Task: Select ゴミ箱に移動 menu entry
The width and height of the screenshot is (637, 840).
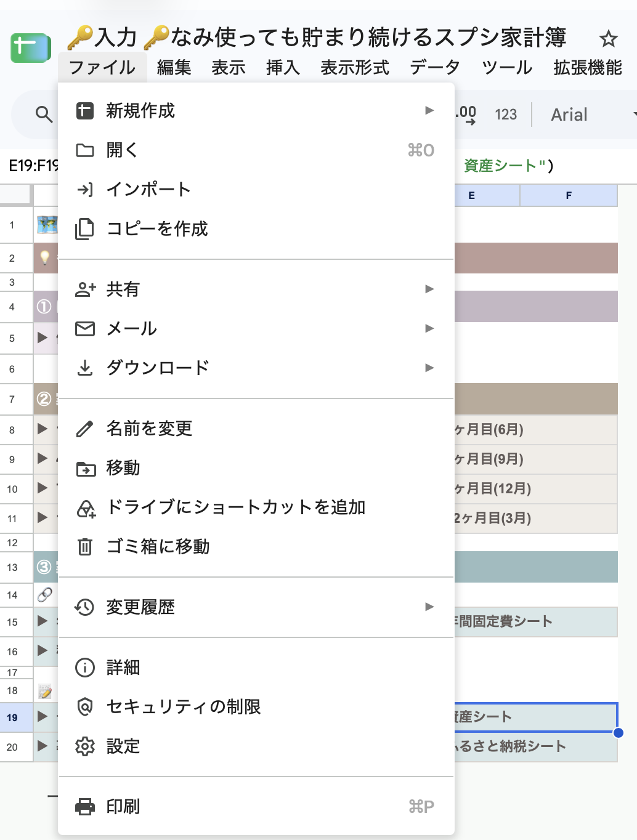Action: (x=256, y=547)
